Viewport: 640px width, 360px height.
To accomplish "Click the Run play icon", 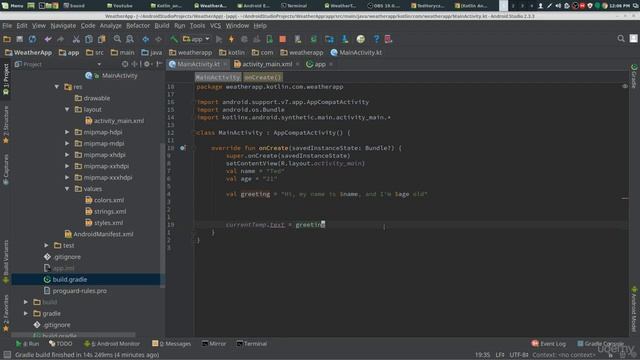I will click(x=219, y=39).
